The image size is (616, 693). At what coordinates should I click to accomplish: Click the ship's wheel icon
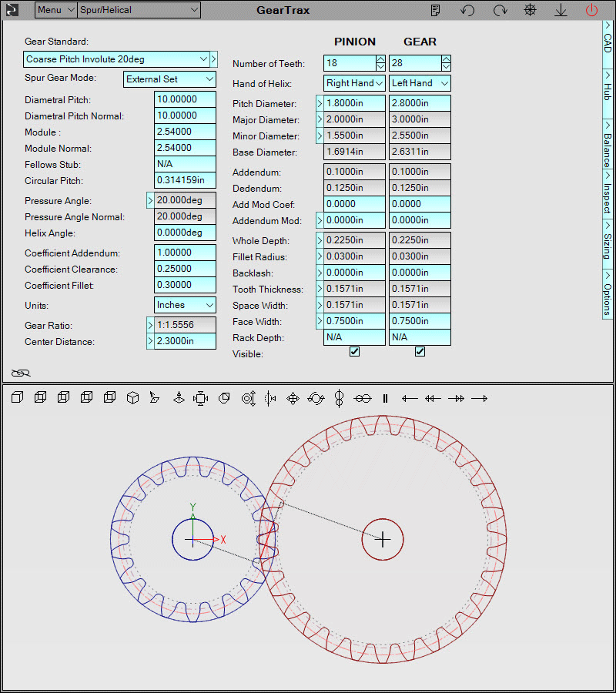click(x=530, y=10)
